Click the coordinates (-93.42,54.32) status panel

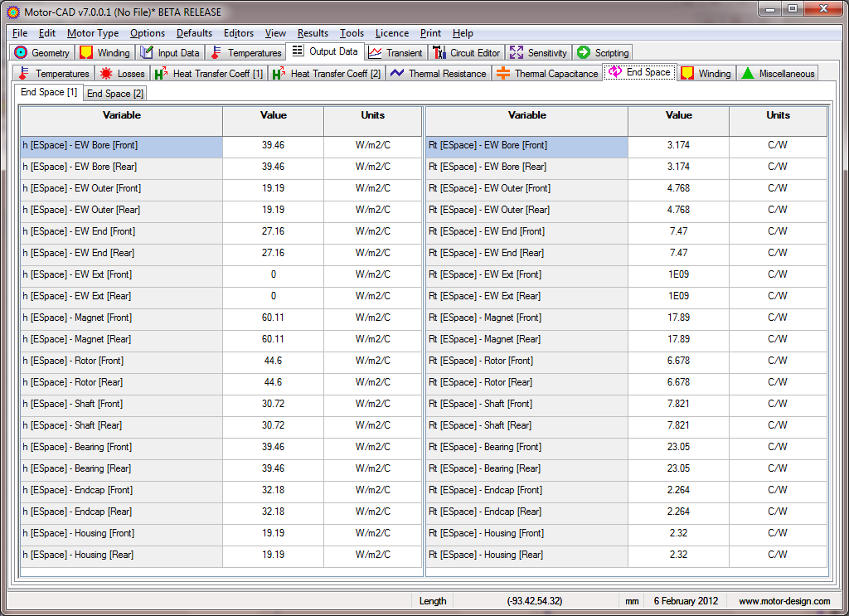535,601
